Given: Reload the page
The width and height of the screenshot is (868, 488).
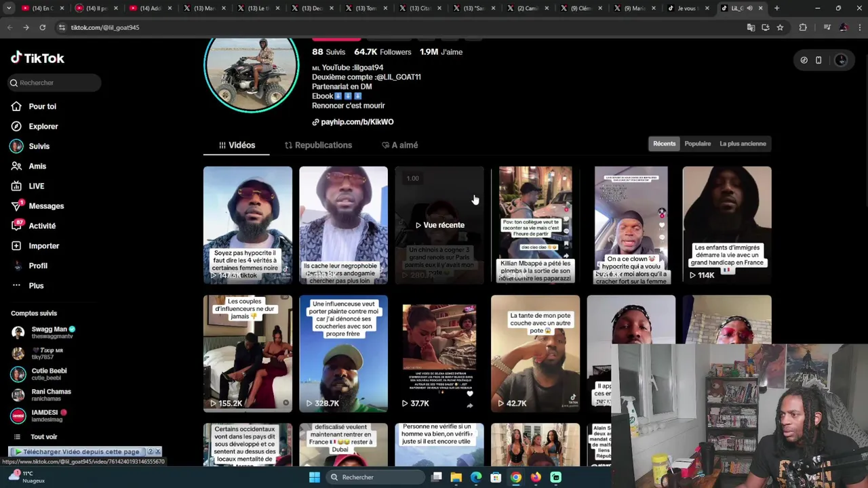Looking at the screenshot, I should click(x=42, y=27).
